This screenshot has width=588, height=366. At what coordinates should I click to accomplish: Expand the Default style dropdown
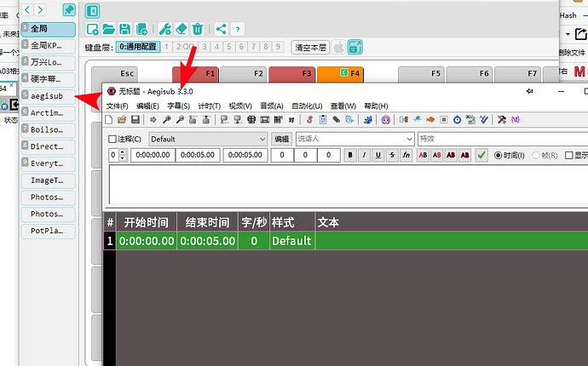pos(208,139)
